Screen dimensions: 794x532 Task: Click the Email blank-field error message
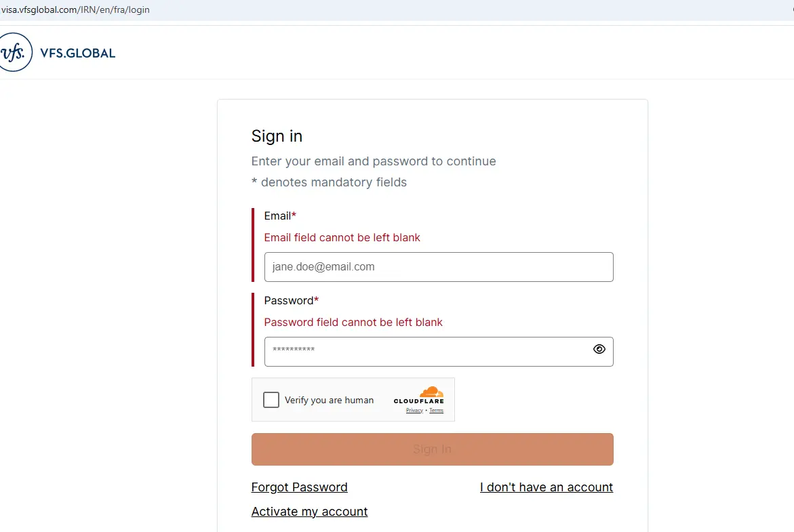coord(342,237)
